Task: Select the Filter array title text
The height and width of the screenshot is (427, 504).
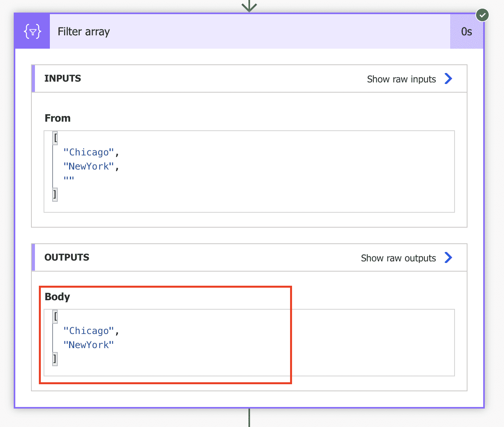Action: pyautogui.click(x=84, y=31)
